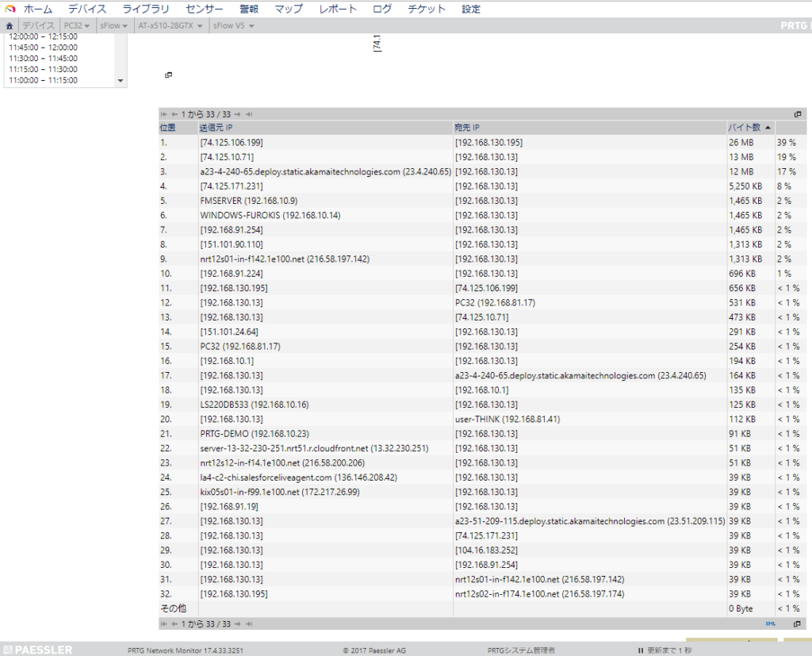Open table in new window from top bar
This screenshot has height=656, width=812.
798,114
